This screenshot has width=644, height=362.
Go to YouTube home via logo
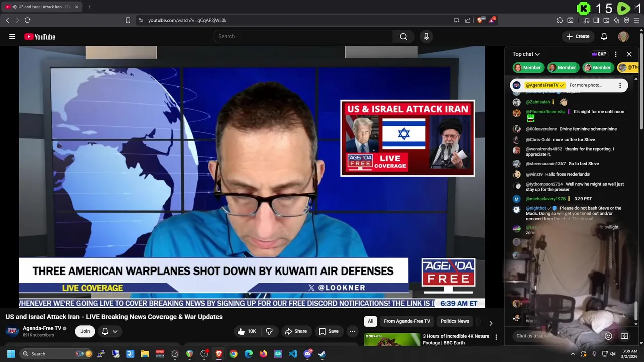pos(40,36)
